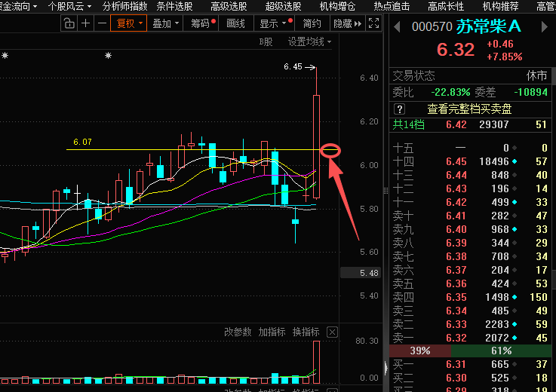Click stock name 苏常柴A
The height and width of the screenshot is (392, 556).
[x=488, y=26]
